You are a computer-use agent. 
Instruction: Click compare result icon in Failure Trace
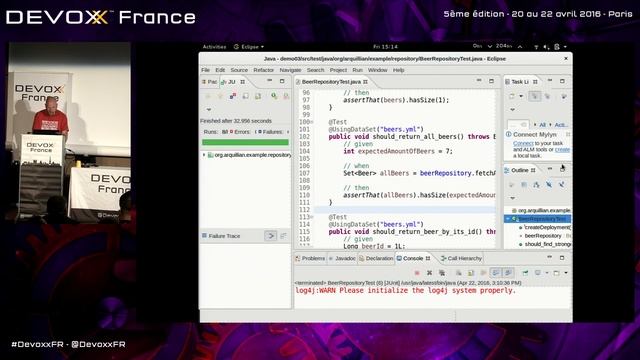coord(283,236)
